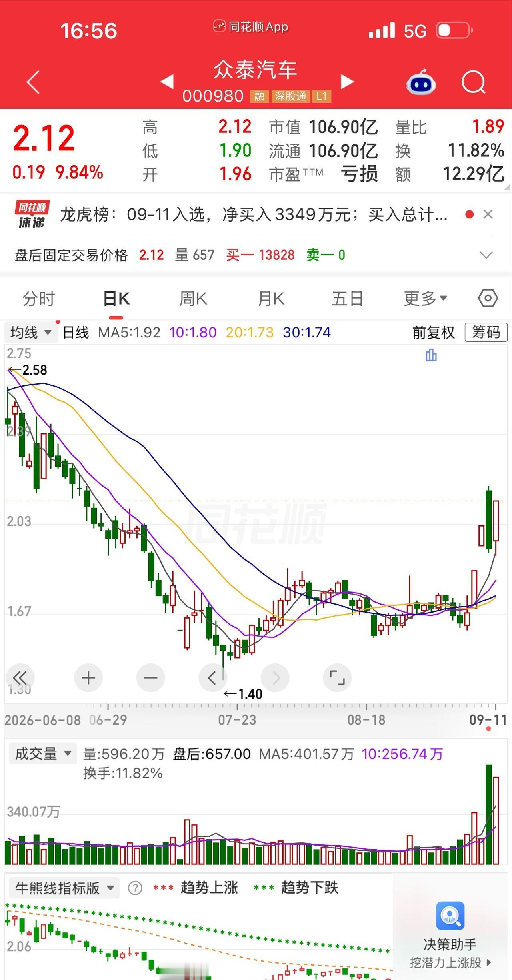Screen dimensions: 512x980
Task: Expand the 盘后固定交易价格 row chevron
Action: coord(486,255)
